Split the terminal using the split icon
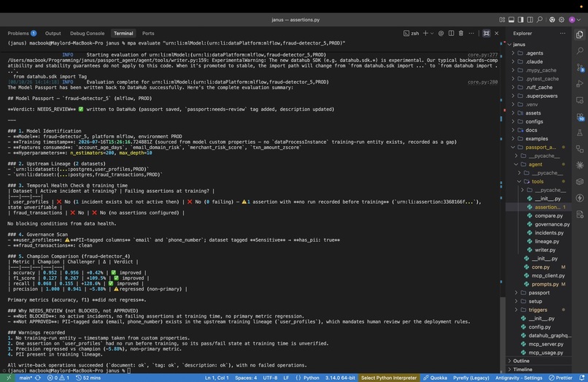This screenshot has height=382, width=588. point(451,33)
